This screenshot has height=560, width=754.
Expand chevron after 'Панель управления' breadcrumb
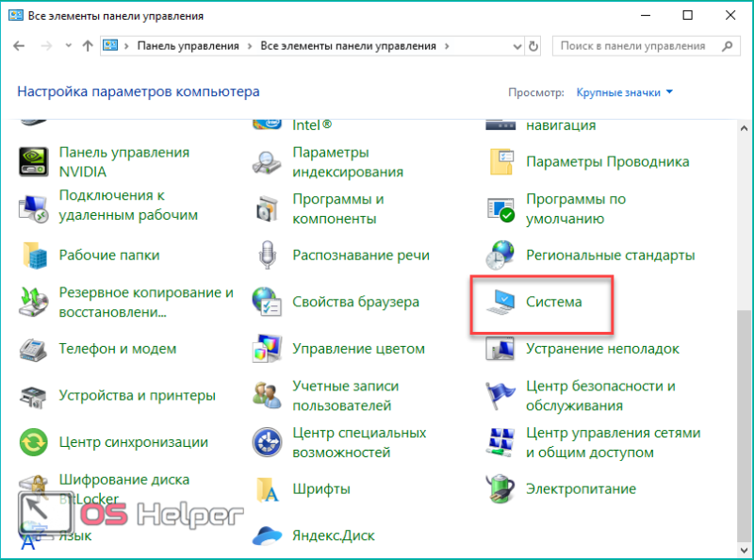click(x=250, y=46)
